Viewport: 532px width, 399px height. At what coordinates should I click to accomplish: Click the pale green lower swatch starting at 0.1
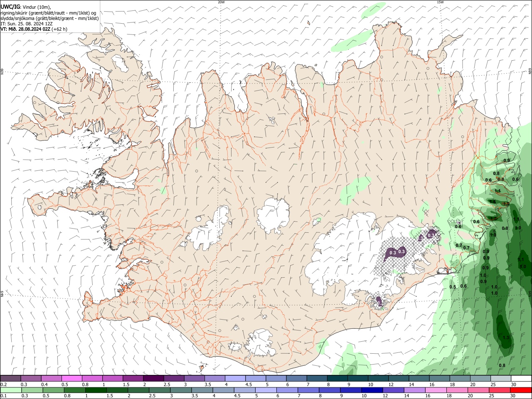(11, 390)
